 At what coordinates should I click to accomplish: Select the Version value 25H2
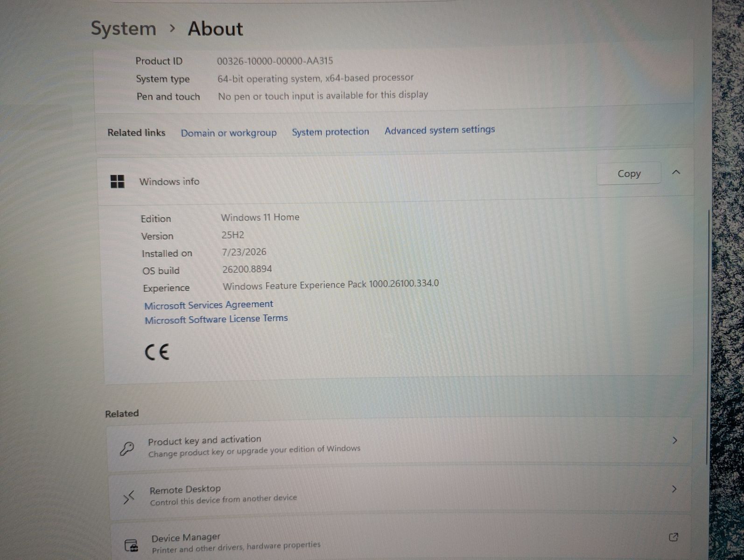pyautogui.click(x=233, y=235)
